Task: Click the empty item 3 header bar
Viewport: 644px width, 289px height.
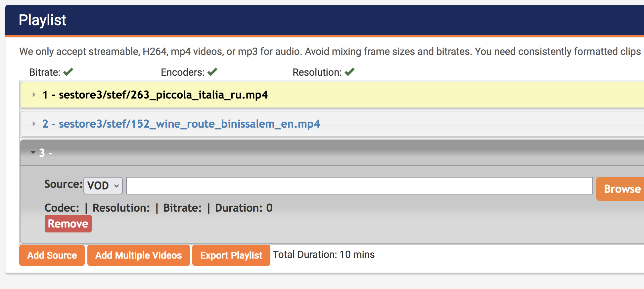Action: [x=331, y=153]
